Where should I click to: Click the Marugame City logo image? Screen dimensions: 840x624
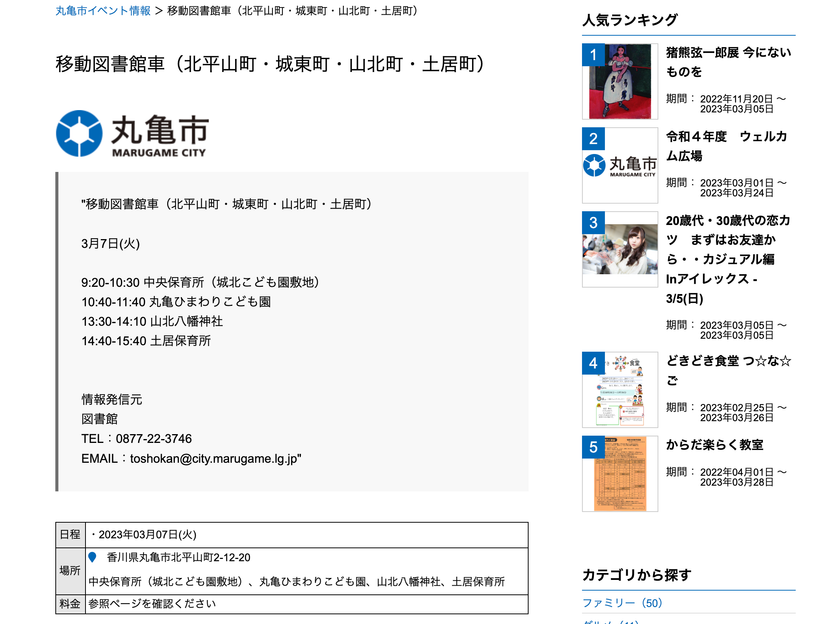click(x=132, y=134)
